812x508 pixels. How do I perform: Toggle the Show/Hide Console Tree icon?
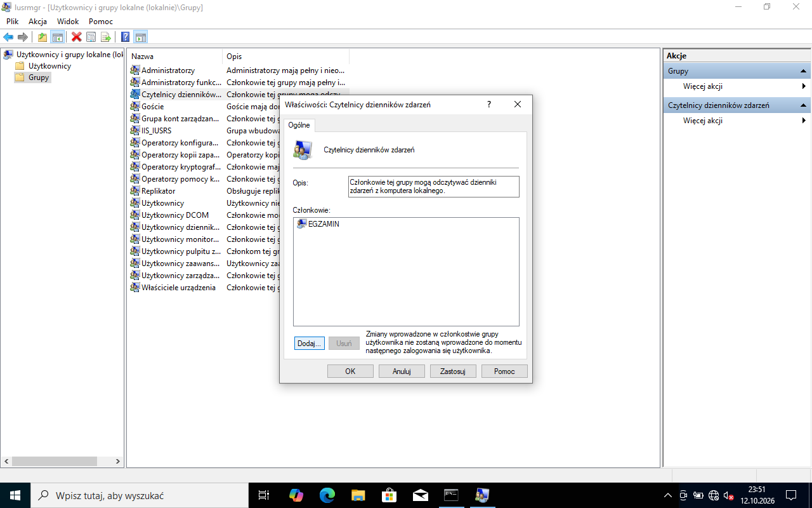pyautogui.click(x=57, y=37)
